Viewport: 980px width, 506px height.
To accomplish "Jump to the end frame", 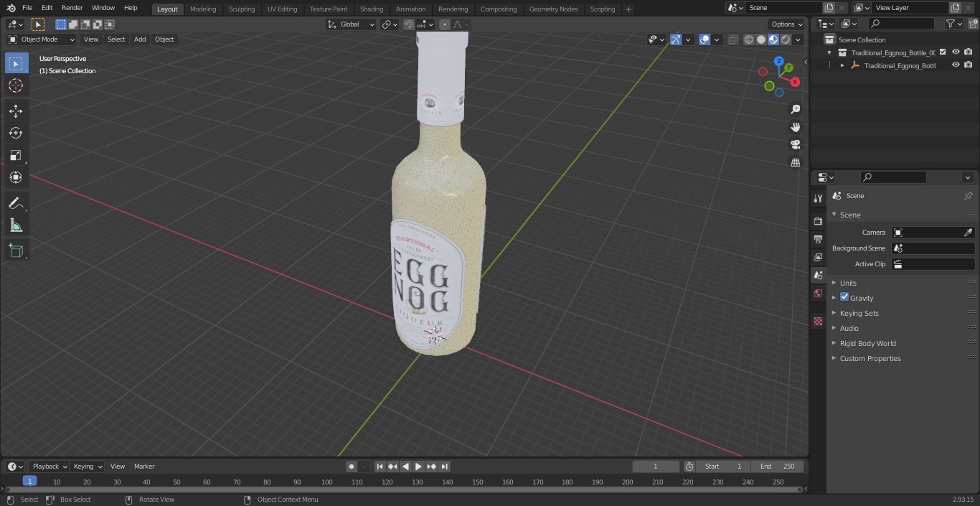I will pyautogui.click(x=444, y=467).
